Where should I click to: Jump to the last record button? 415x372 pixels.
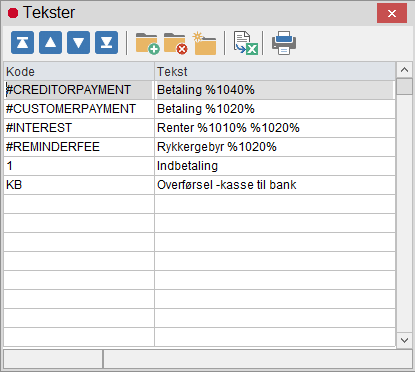(106, 43)
